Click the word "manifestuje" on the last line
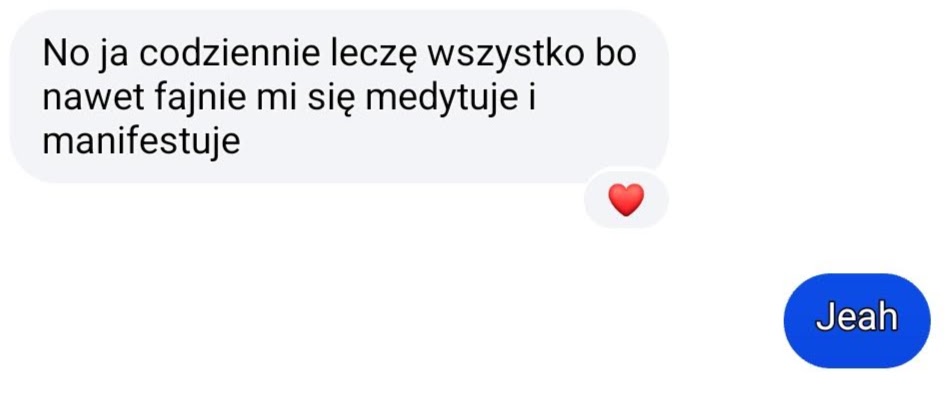 (141, 143)
